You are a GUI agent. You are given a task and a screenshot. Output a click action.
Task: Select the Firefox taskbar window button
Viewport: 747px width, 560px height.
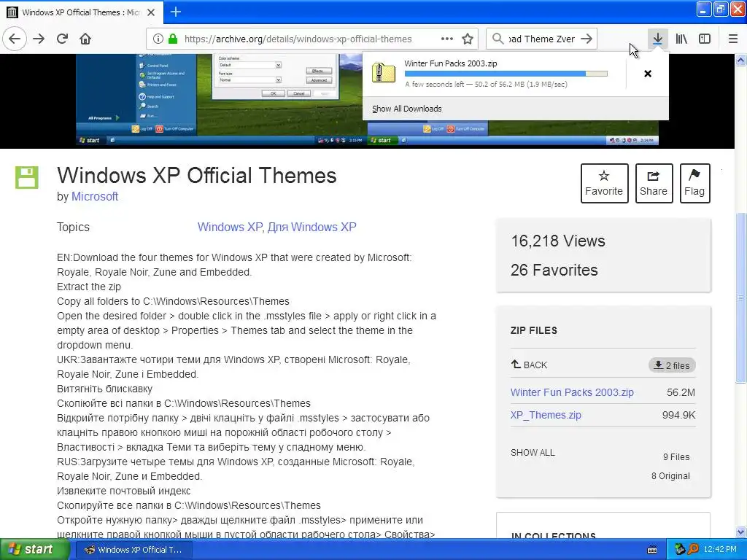coord(134,550)
